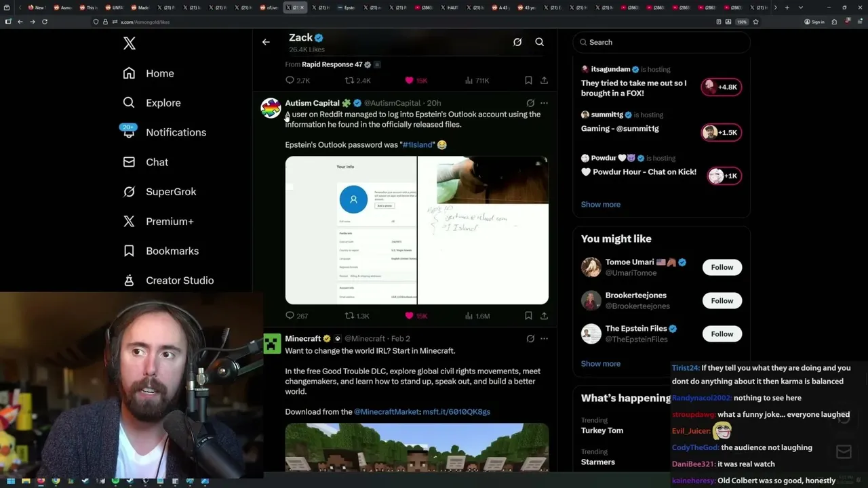Click the Grok icon in Zack's profile header

(x=517, y=42)
